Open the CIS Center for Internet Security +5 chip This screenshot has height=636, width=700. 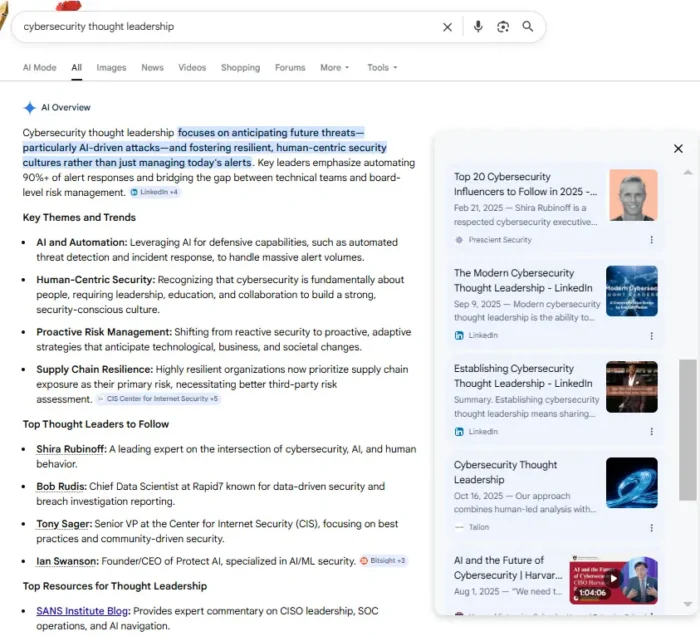[158, 399]
